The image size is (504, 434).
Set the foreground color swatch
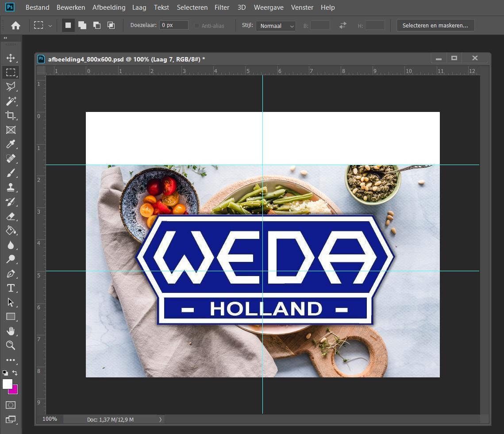coord(7,384)
